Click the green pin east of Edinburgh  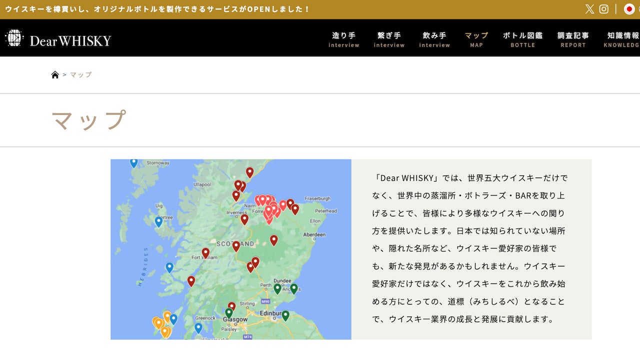(x=285, y=315)
